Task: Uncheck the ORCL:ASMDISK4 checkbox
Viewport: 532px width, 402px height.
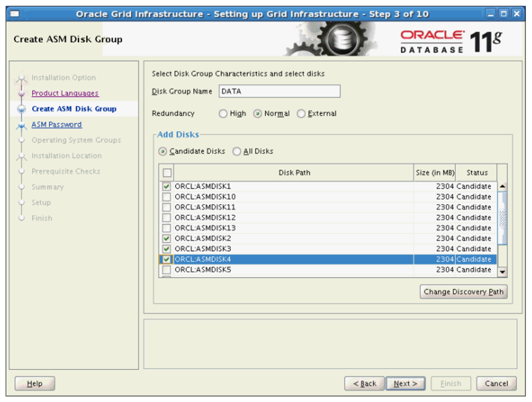Action: point(167,260)
